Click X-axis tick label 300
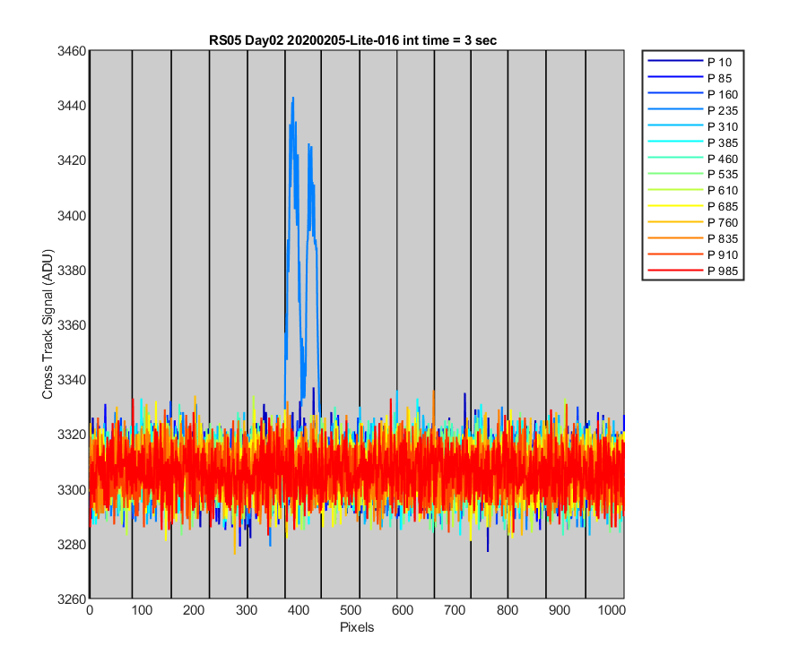The width and height of the screenshot is (807, 672). coord(246,610)
